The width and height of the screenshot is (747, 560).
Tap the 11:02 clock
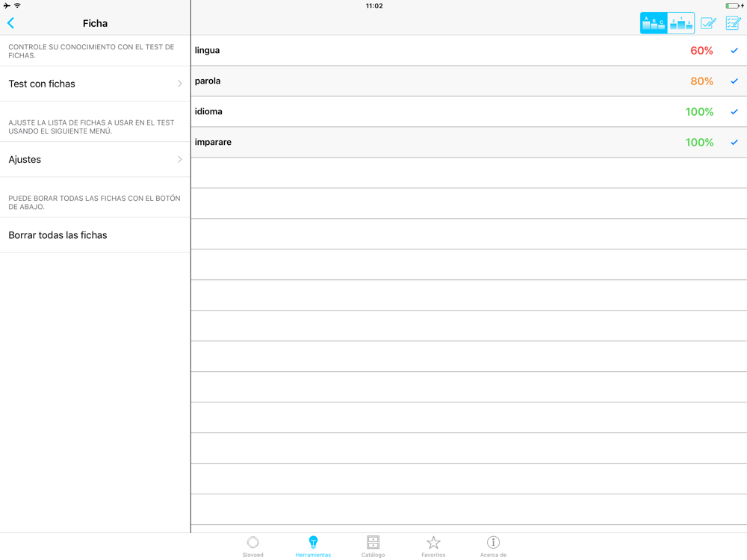[374, 6]
